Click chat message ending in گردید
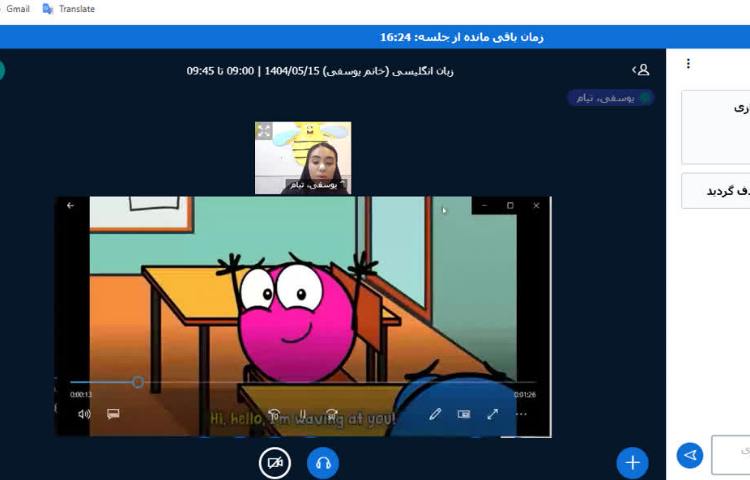Screen dimensions: 750x480 [716, 191]
